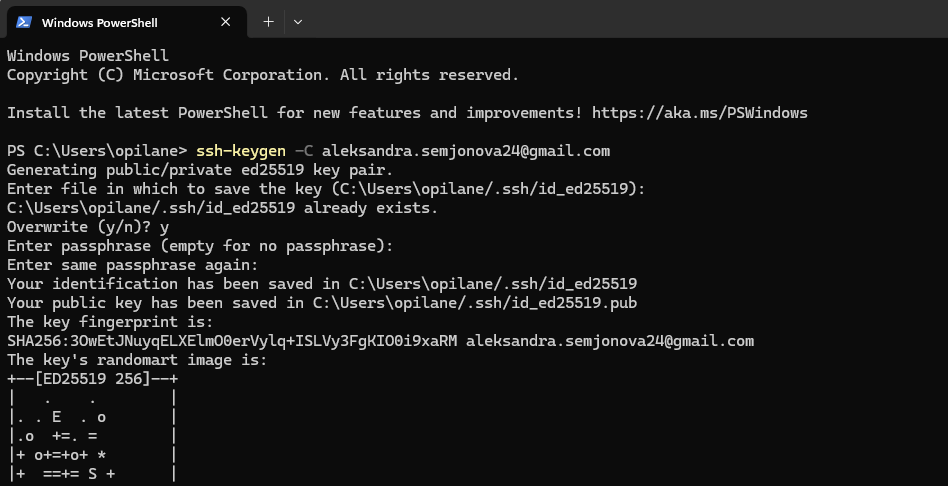Select the Windows PowerShell tab title
The height and width of the screenshot is (486, 948).
click(x=99, y=22)
